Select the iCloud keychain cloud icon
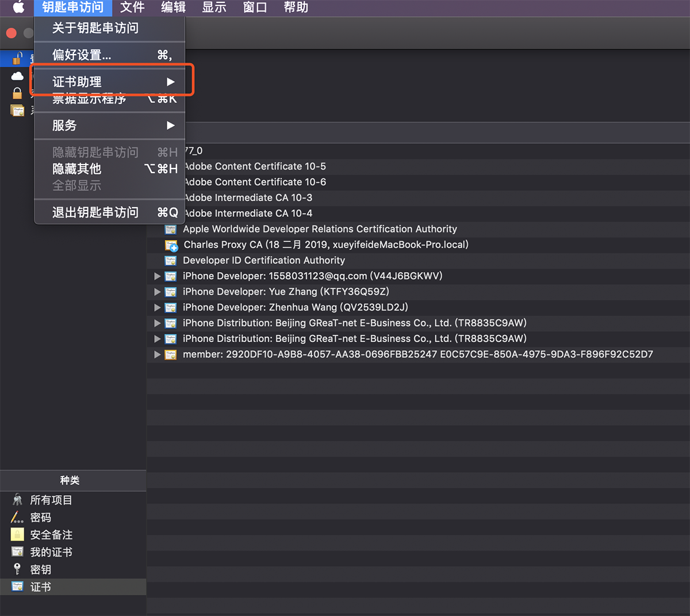Image resolution: width=690 pixels, height=616 pixels. click(x=18, y=76)
